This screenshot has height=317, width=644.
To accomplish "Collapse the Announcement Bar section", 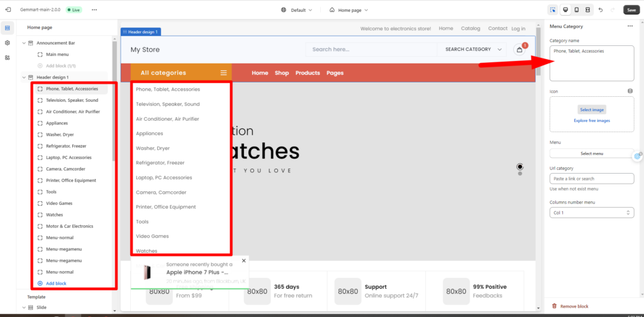I will click(x=23, y=43).
